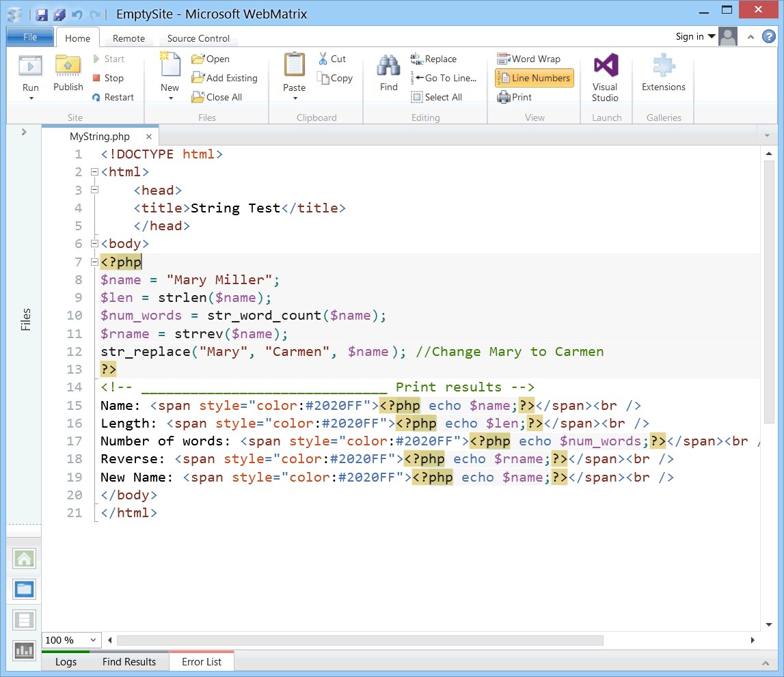Select the MyString.php document tab
This screenshot has width=784, height=677.
(x=100, y=137)
